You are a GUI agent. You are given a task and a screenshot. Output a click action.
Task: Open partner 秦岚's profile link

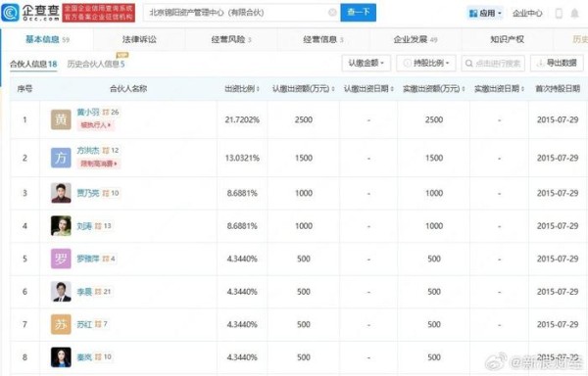(84, 356)
